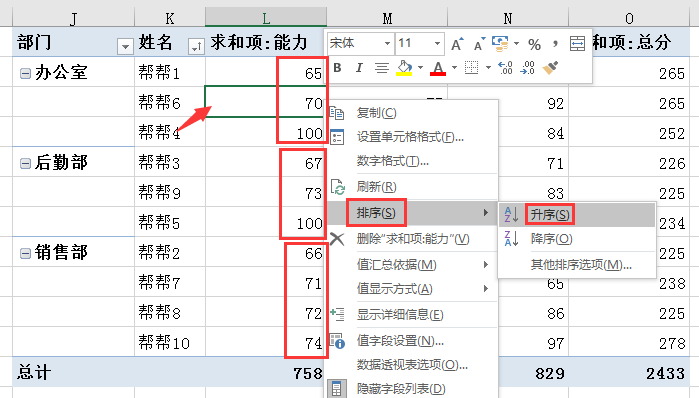This screenshot has height=398, width=699.
Task: Select column O header
Action: (629, 18)
